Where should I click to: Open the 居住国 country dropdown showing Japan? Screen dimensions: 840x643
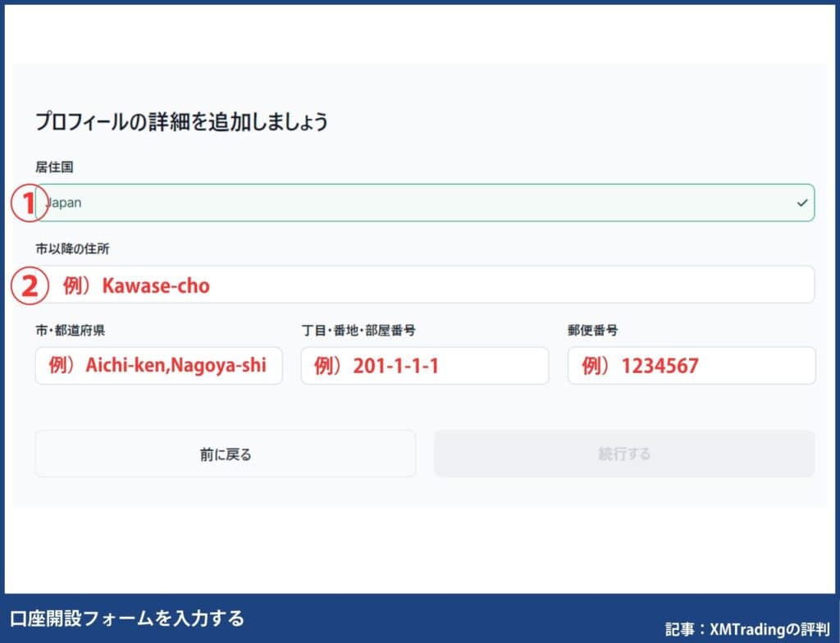(x=425, y=203)
